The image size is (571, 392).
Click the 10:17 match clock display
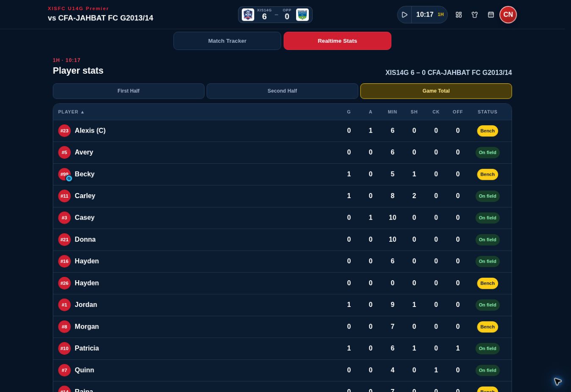tap(424, 15)
